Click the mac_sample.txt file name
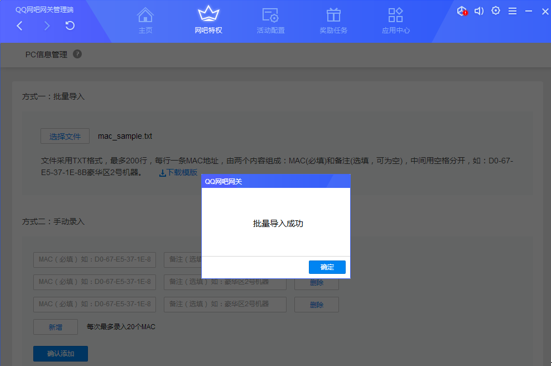Viewport: 552px width, 367px height. (125, 136)
